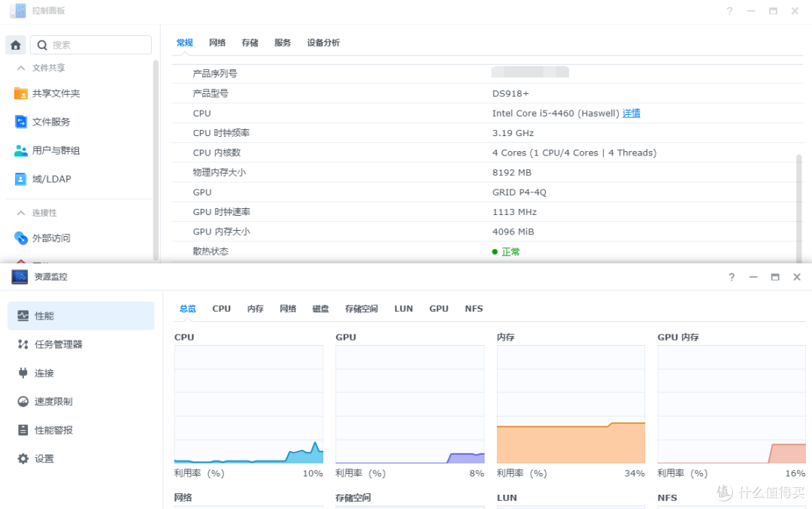Screen dimensions: 812x509
Task: Click the CPU details link (详情)
Action: click(631, 114)
